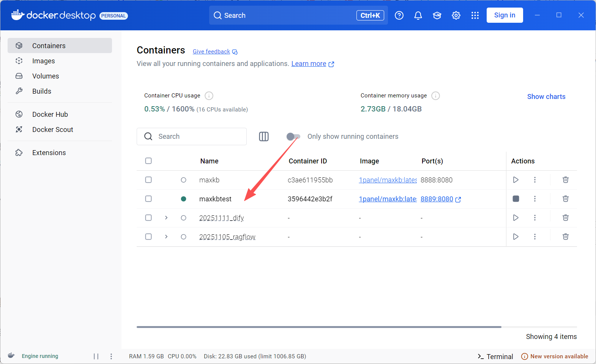Check the maxkb row checkbox
This screenshot has width=596, height=364.
point(148,180)
